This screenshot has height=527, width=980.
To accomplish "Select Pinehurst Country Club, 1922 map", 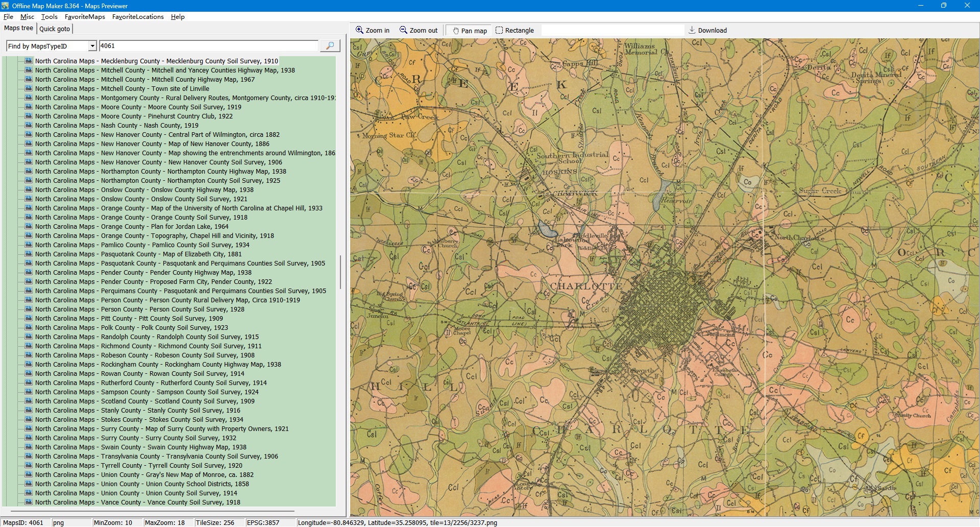I will pyautogui.click(x=134, y=116).
